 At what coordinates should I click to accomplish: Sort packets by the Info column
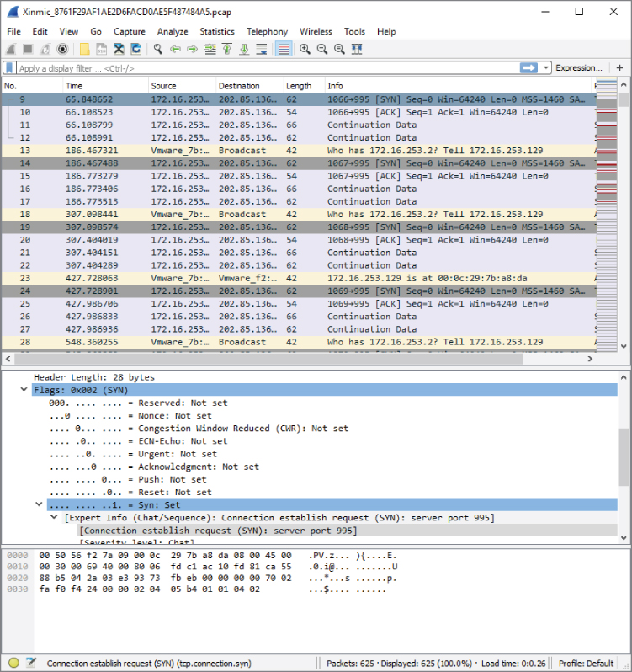(x=459, y=86)
